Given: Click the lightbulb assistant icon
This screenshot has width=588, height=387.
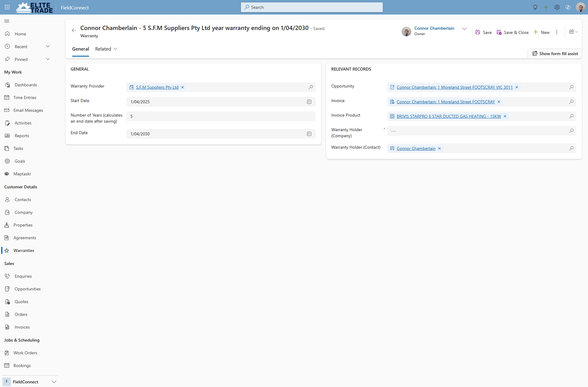Looking at the screenshot, I should point(535,7).
